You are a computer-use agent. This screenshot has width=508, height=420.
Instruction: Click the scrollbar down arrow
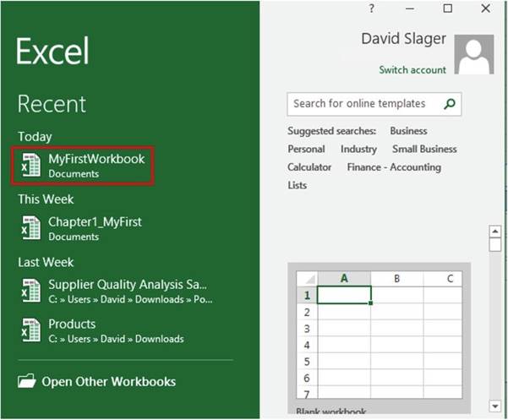tap(495, 406)
